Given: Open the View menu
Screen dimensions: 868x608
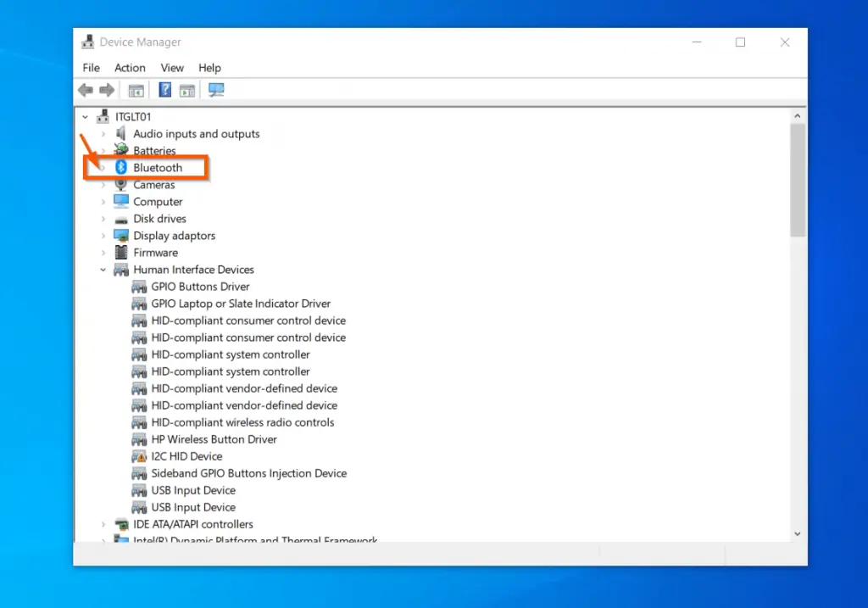Looking at the screenshot, I should tap(172, 68).
